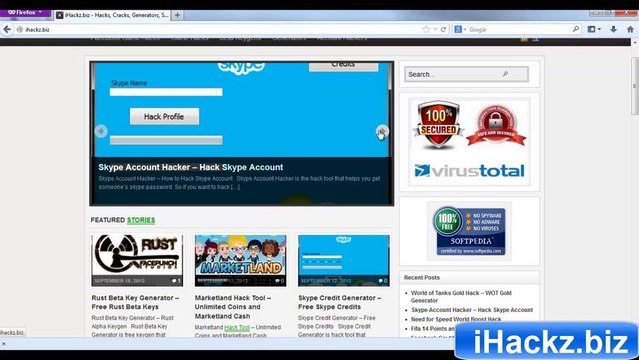Open Fifa 14 Points recent post

coord(433,329)
